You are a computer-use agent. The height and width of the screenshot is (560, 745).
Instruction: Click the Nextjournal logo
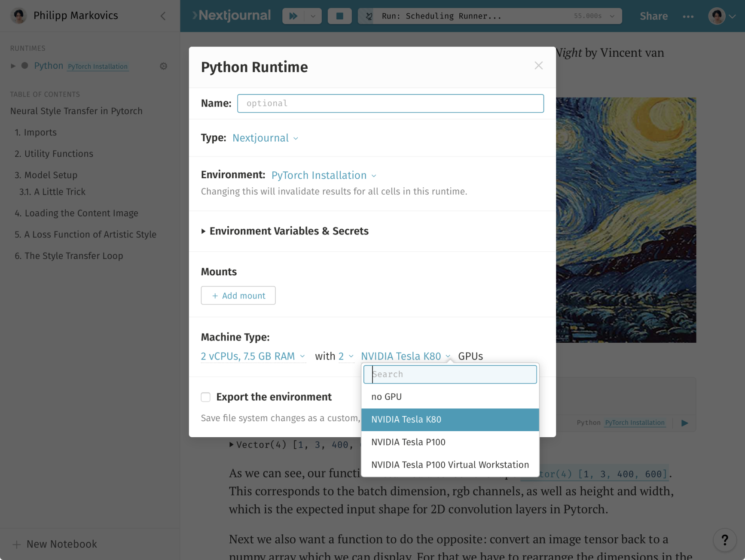(232, 15)
